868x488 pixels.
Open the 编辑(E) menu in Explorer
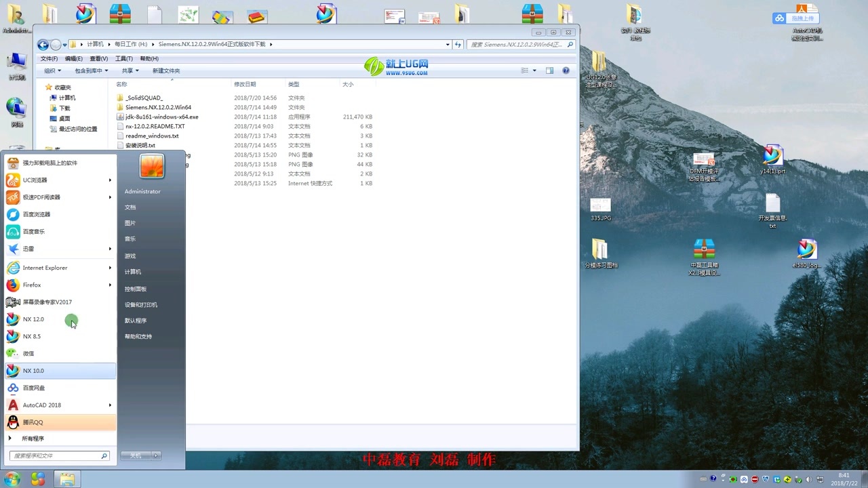point(73,59)
